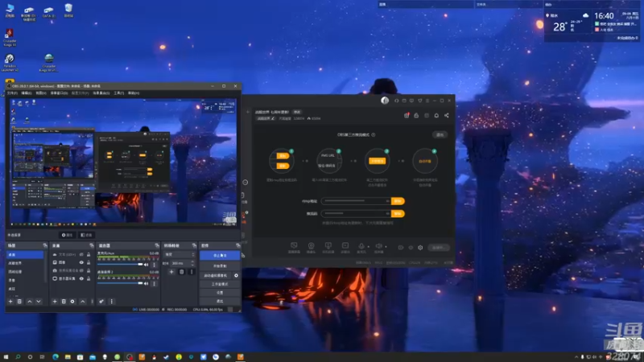Click Start Recording in OBS Controls
The height and width of the screenshot is (362, 644).
pyautogui.click(x=220, y=266)
